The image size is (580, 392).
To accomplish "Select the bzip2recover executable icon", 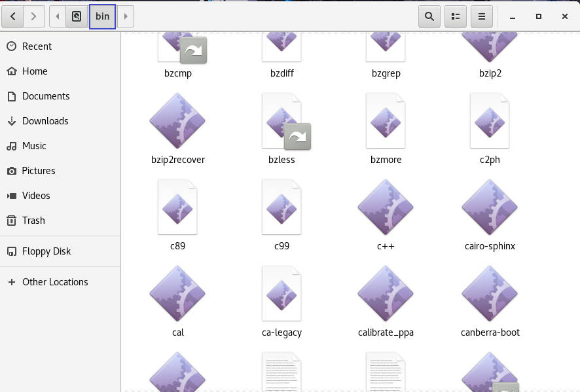I will (177, 121).
